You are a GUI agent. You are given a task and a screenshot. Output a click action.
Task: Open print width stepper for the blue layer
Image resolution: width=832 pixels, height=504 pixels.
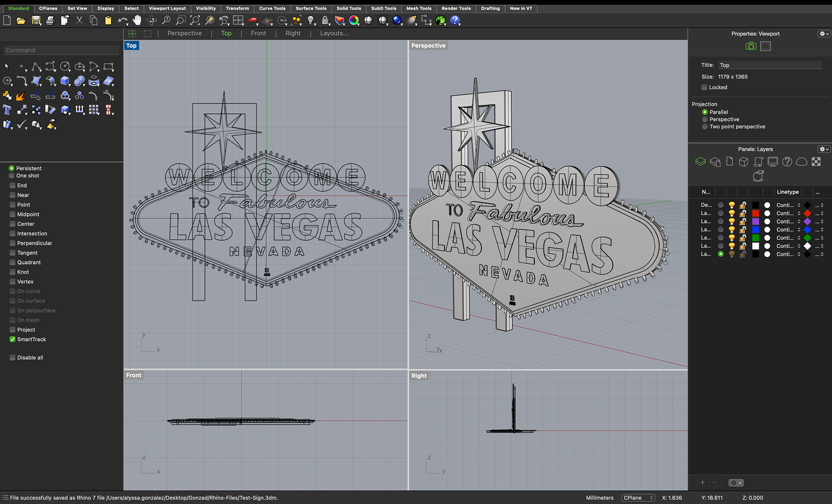click(x=819, y=230)
